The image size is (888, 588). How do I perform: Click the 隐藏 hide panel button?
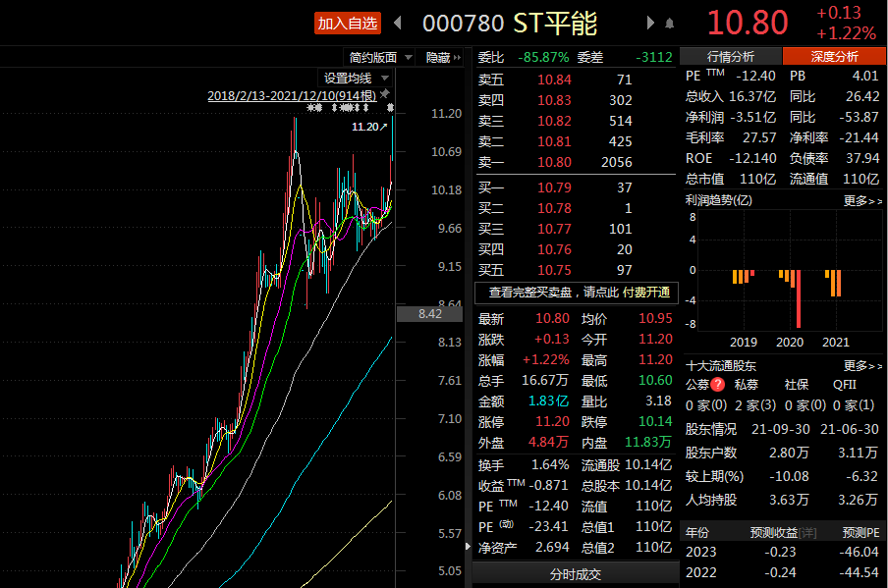tap(443, 57)
